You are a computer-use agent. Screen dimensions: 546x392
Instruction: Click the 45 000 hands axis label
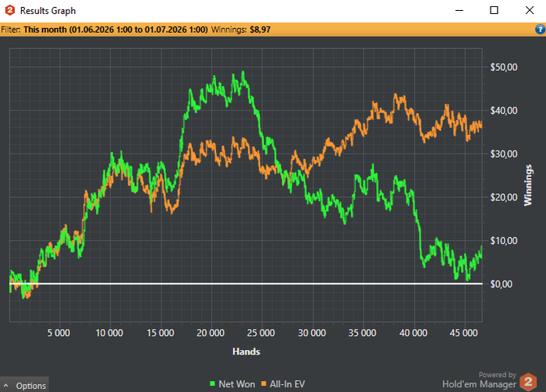[x=463, y=333]
